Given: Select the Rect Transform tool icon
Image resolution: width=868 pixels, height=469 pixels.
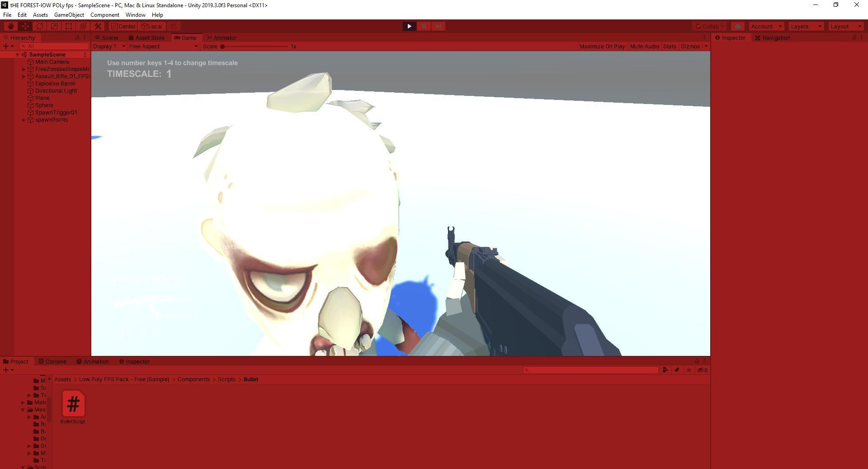Looking at the screenshot, I should point(68,26).
